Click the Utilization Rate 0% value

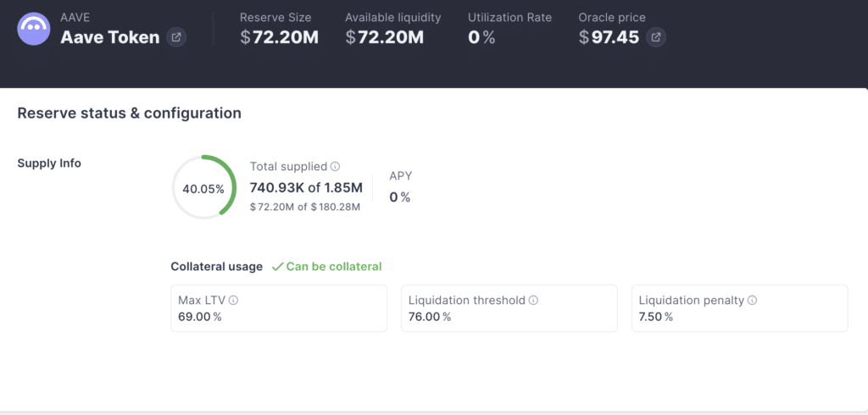tap(481, 37)
